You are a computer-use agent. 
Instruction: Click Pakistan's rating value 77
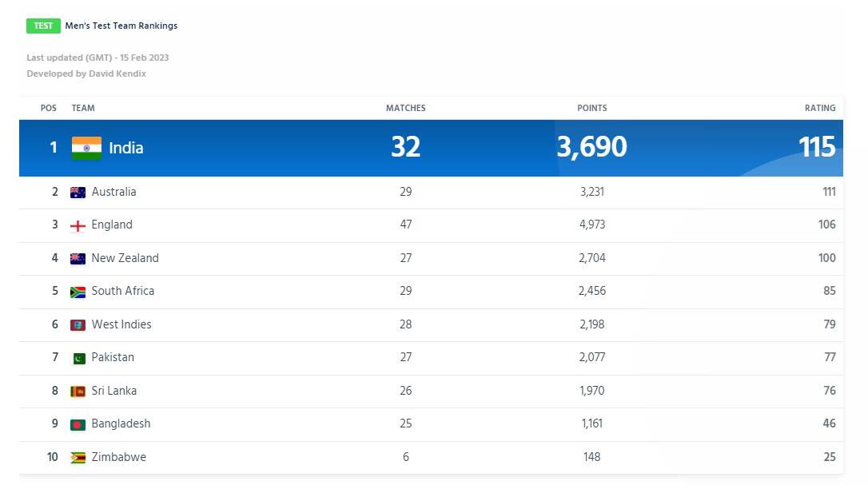click(830, 357)
